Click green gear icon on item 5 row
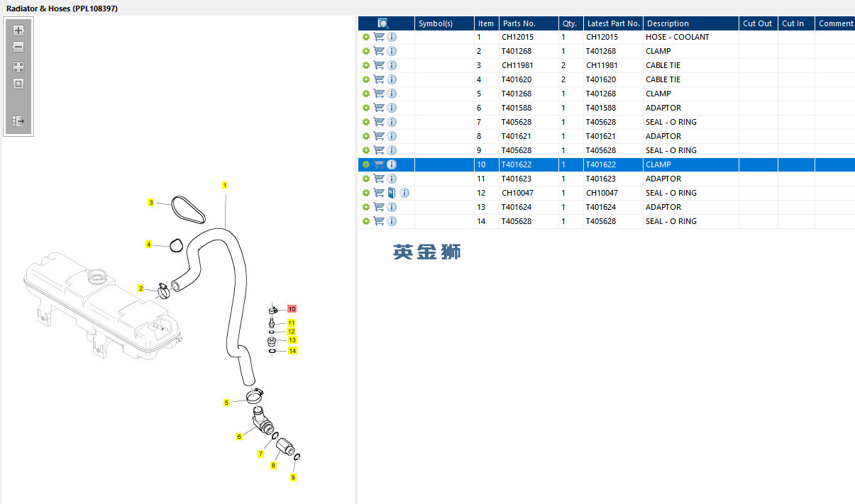Image resolution: width=855 pixels, height=504 pixels. [366, 94]
